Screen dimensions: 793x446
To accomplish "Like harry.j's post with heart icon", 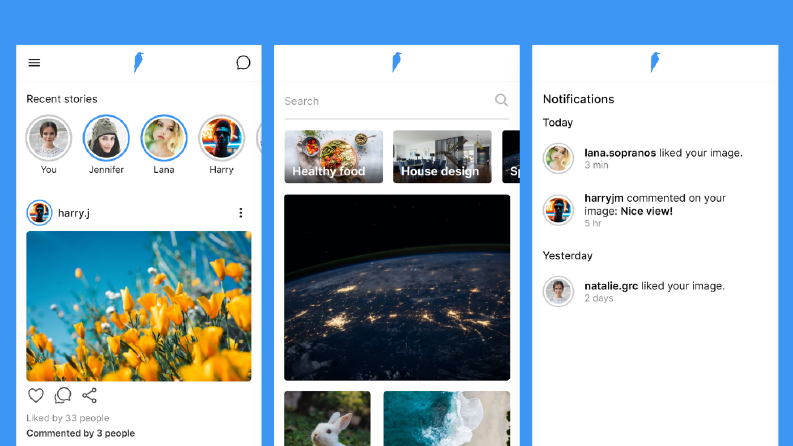I will (x=35, y=395).
